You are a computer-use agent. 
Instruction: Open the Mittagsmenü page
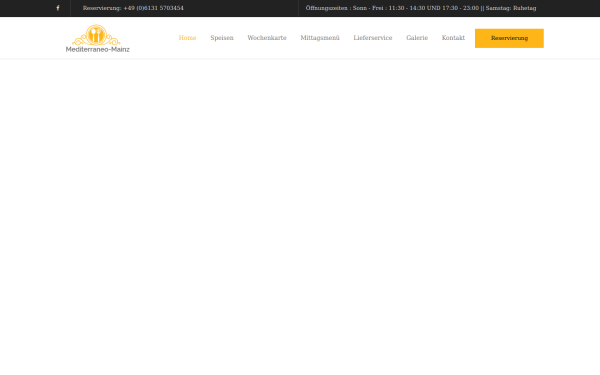pos(320,38)
